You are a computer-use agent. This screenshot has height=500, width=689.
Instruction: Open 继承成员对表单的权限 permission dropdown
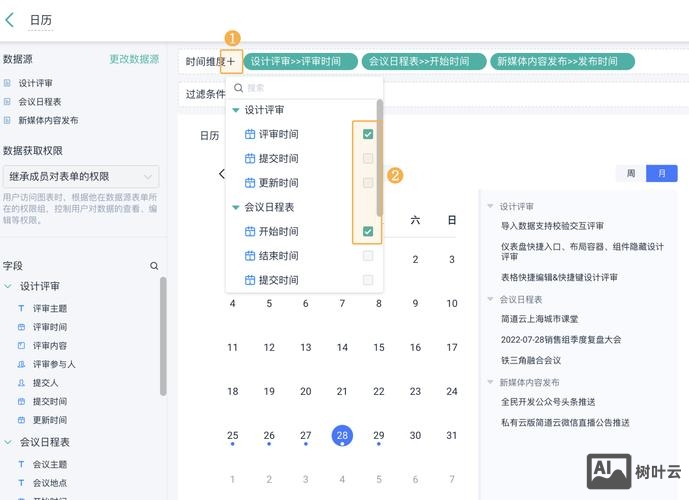pyautogui.click(x=81, y=177)
